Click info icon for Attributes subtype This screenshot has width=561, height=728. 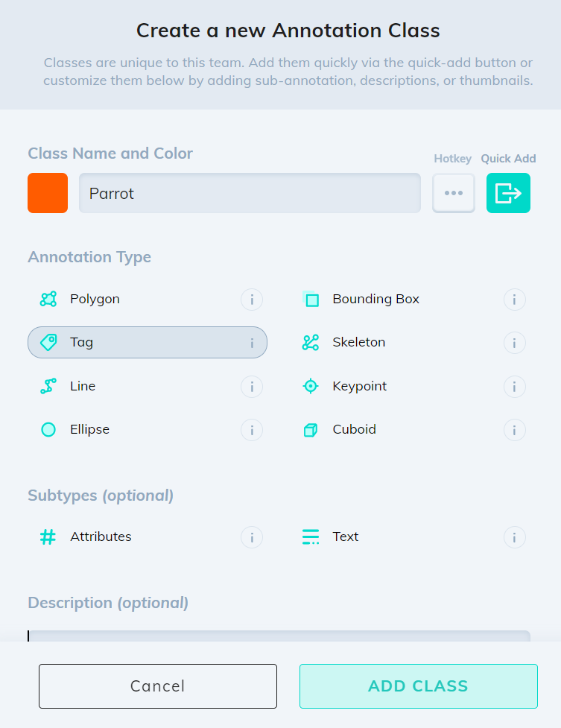click(252, 537)
